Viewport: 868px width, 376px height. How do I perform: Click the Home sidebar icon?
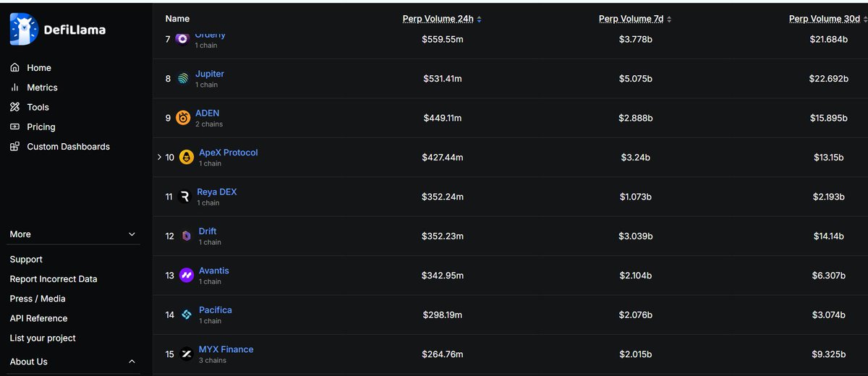pyautogui.click(x=14, y=67)
